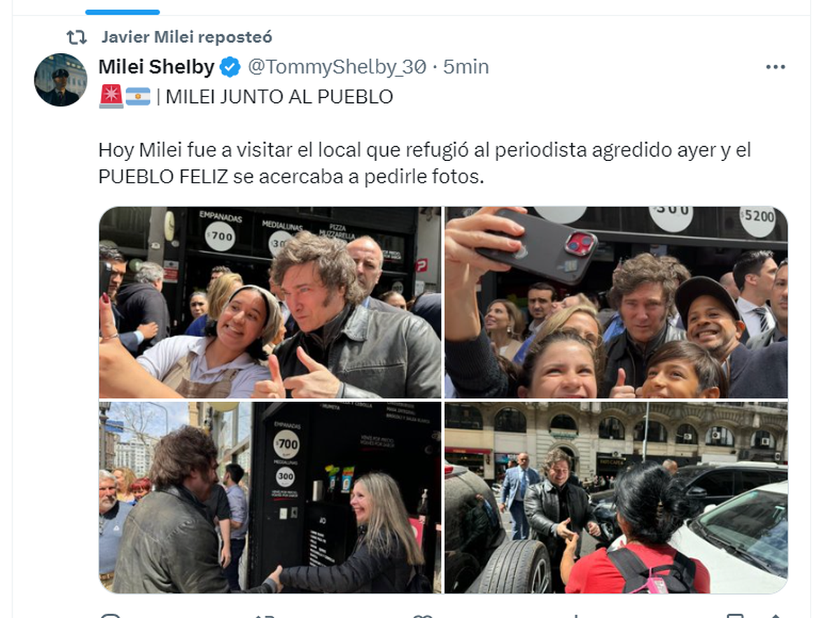Viewport: 840px width, 618px height.
Task: Click the repost arrows icon above the tweet
Action: point(76,36)
